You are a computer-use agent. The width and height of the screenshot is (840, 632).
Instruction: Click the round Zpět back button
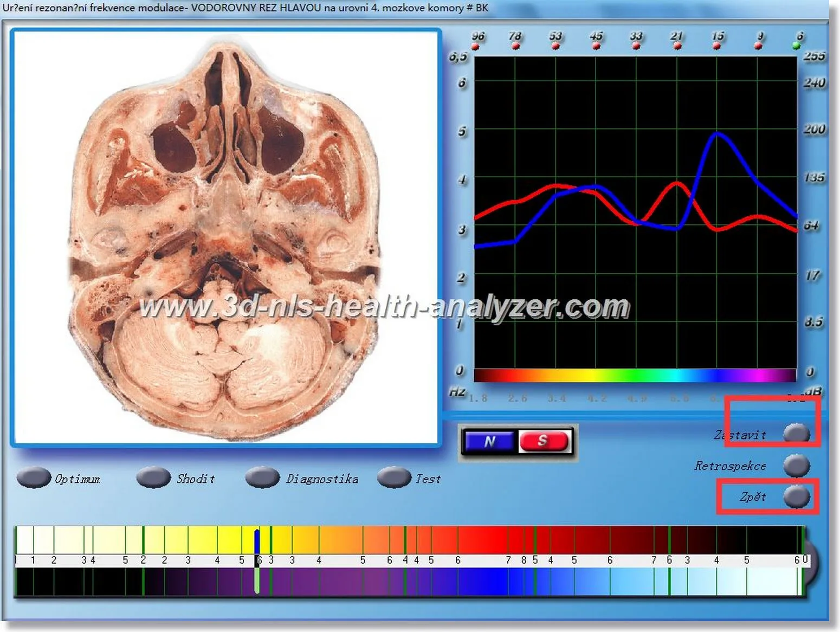pyautogui.click(x=797, y=496)
